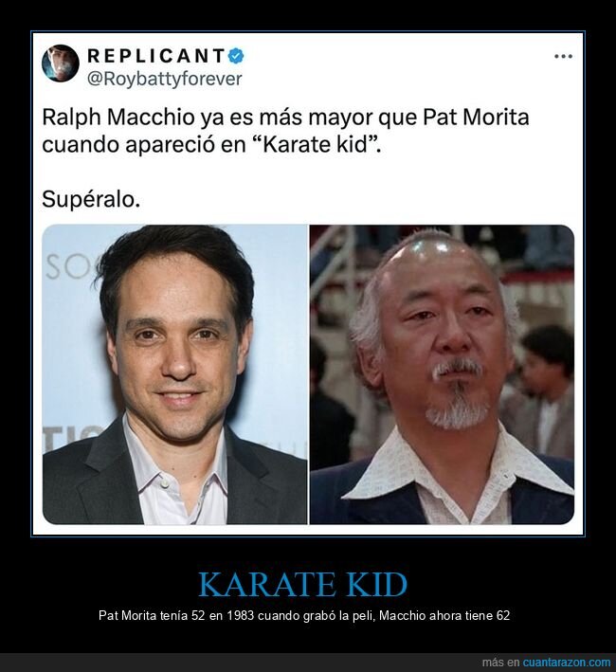Image resolution: width=616 pixels, height=672 pixels.
Task: Click the 'más en' footer text
Action: point(501,663)
